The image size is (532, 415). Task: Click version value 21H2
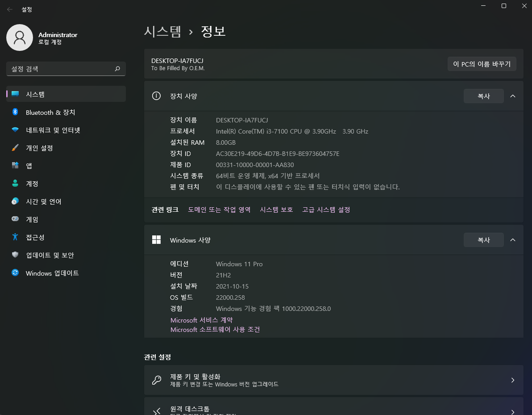pyautogui.click(x=223, y=275)
